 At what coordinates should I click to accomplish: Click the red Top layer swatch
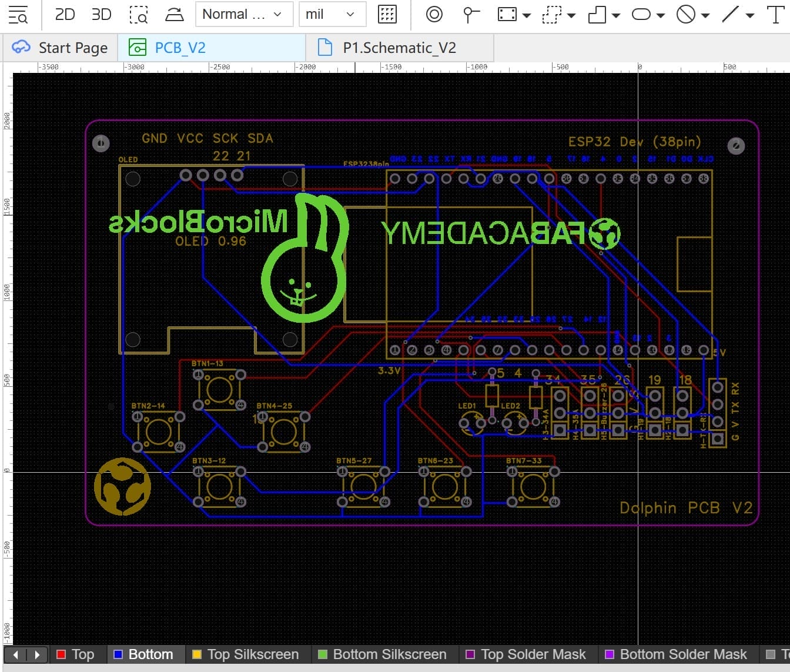61,654
